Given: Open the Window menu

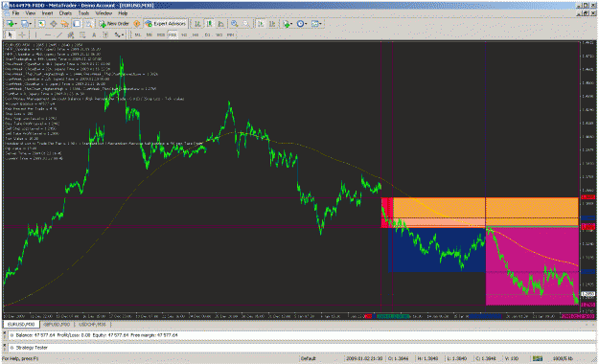Looking at the screenshot, I should coord(104,13).
